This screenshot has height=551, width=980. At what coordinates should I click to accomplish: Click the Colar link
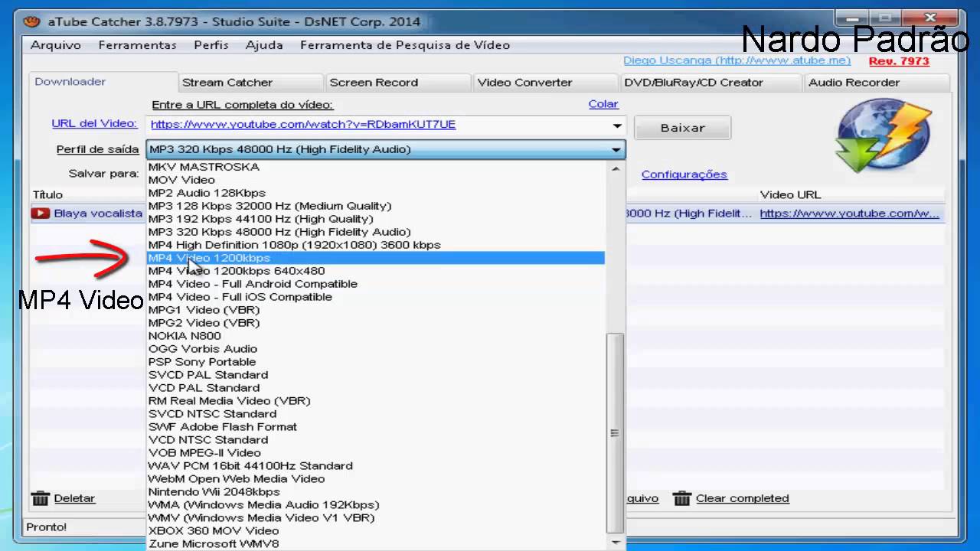coord(603,104)
